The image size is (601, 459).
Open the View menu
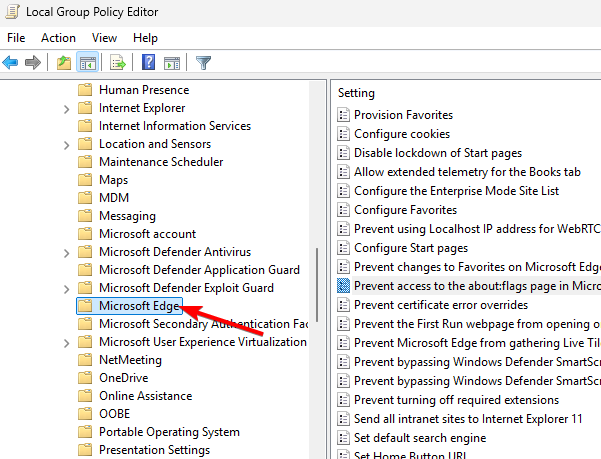(104, 38)
